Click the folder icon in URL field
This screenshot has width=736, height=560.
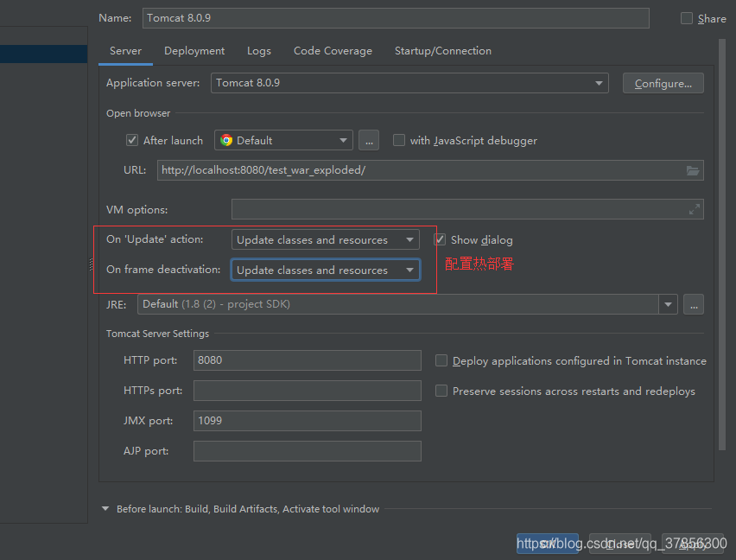[x=692, y=170]
